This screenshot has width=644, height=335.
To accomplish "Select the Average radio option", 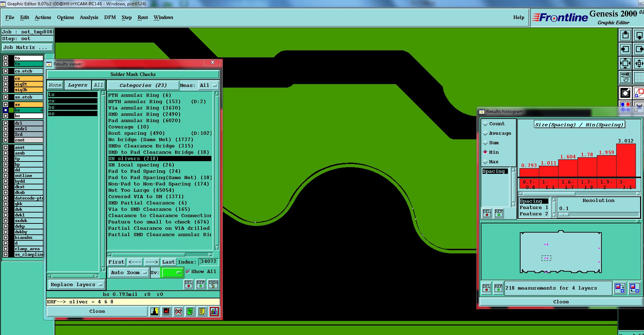I will point(497,133).
